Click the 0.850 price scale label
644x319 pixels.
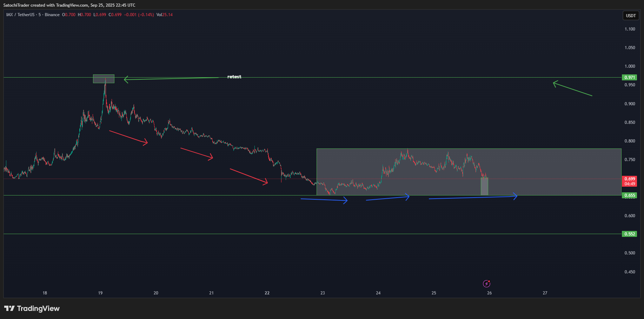(630, 122)
